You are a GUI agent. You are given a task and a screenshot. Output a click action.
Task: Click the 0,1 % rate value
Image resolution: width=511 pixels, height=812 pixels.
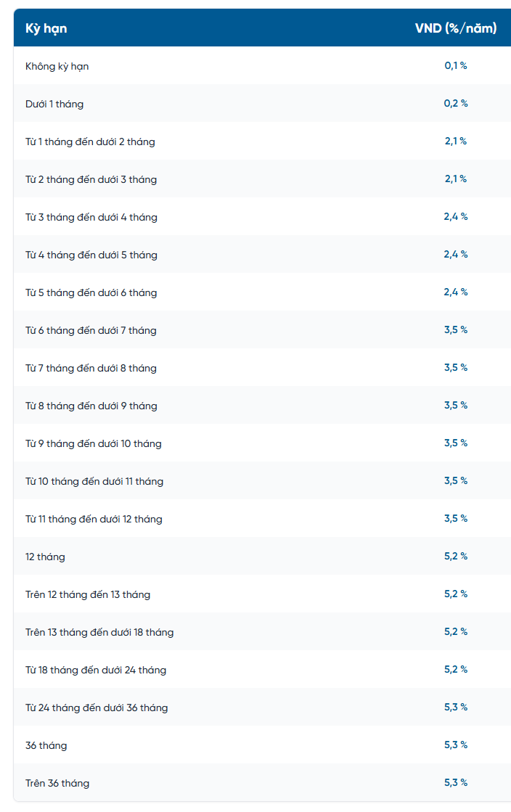(456, 66)
